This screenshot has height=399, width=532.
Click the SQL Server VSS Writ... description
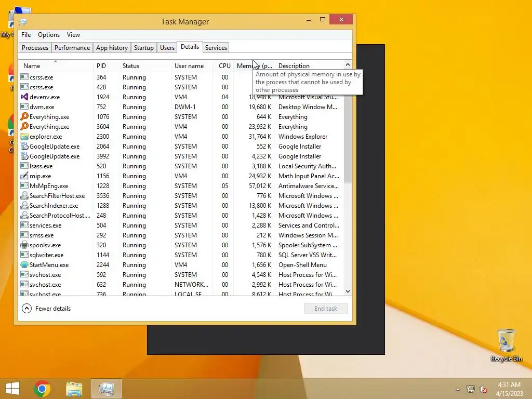[x=308, y=255]
